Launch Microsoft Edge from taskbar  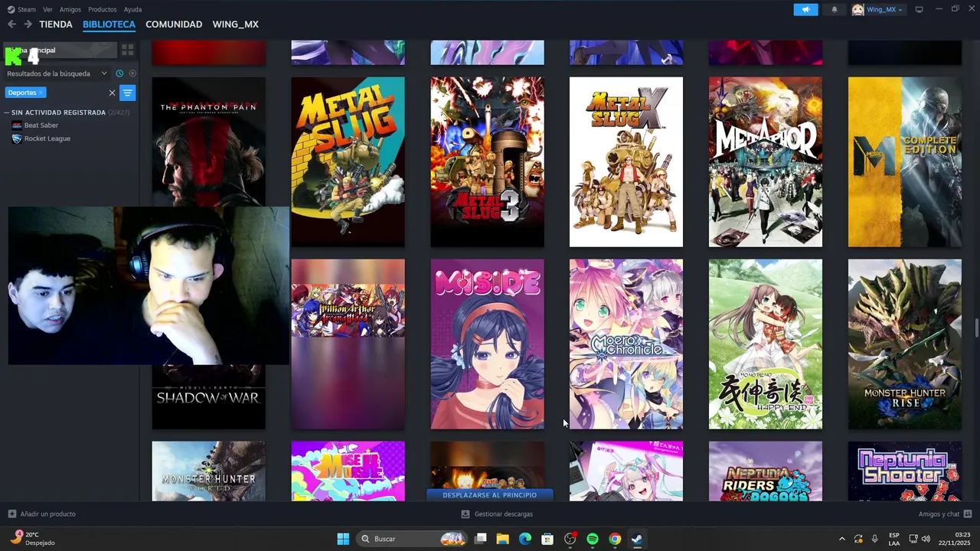525,539
